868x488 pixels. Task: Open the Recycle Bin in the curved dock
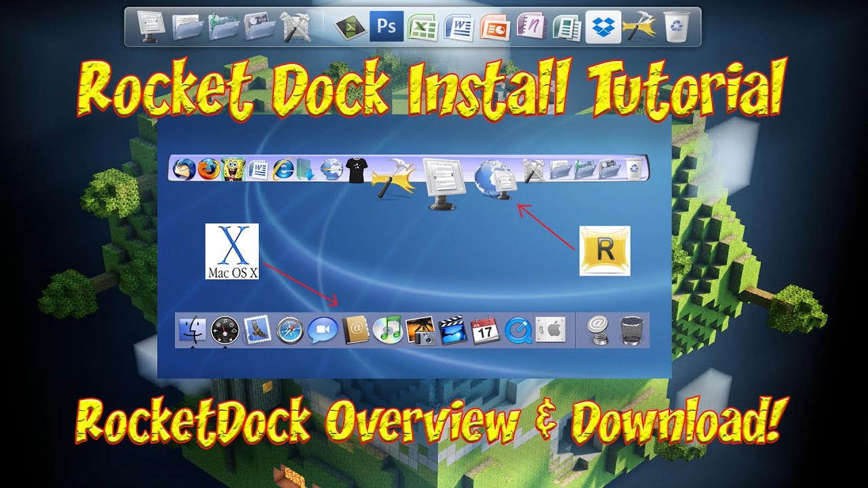(633, 168)
